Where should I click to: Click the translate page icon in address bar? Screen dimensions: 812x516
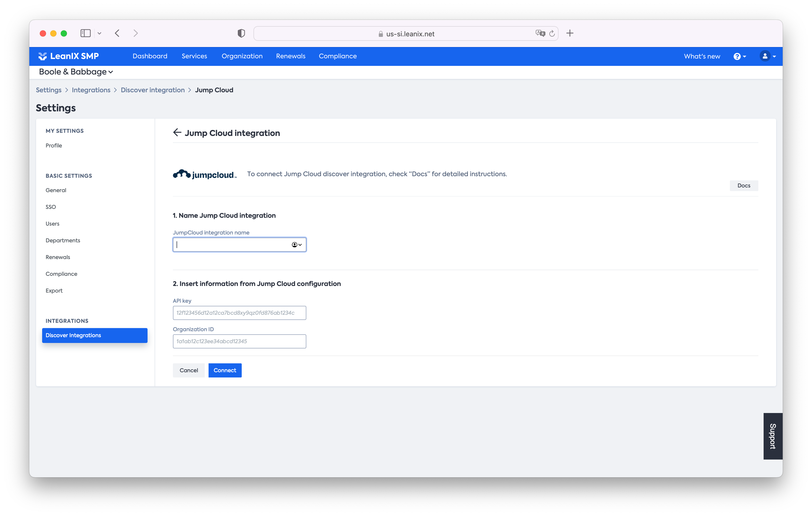click(540, 33)
